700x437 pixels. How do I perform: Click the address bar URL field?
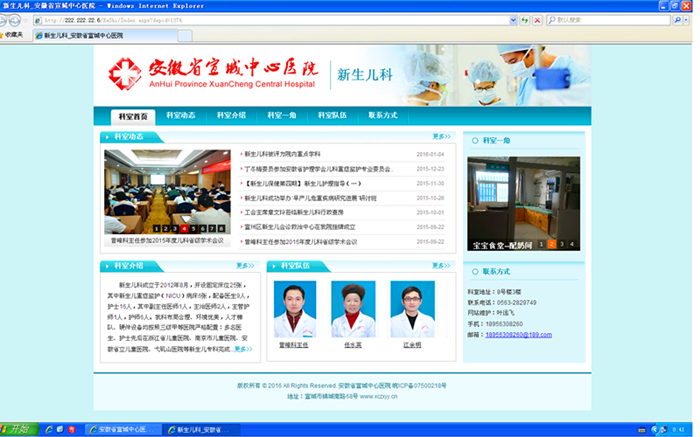point(271,20)
